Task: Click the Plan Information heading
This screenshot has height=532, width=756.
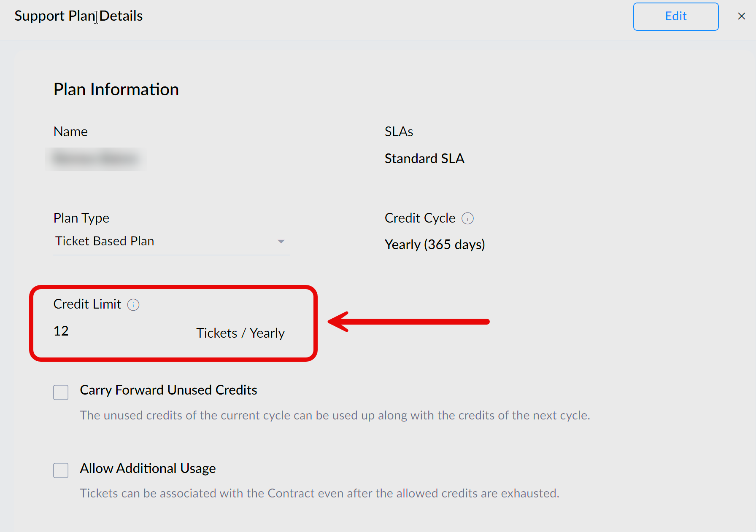Action: tap(116, 89)
